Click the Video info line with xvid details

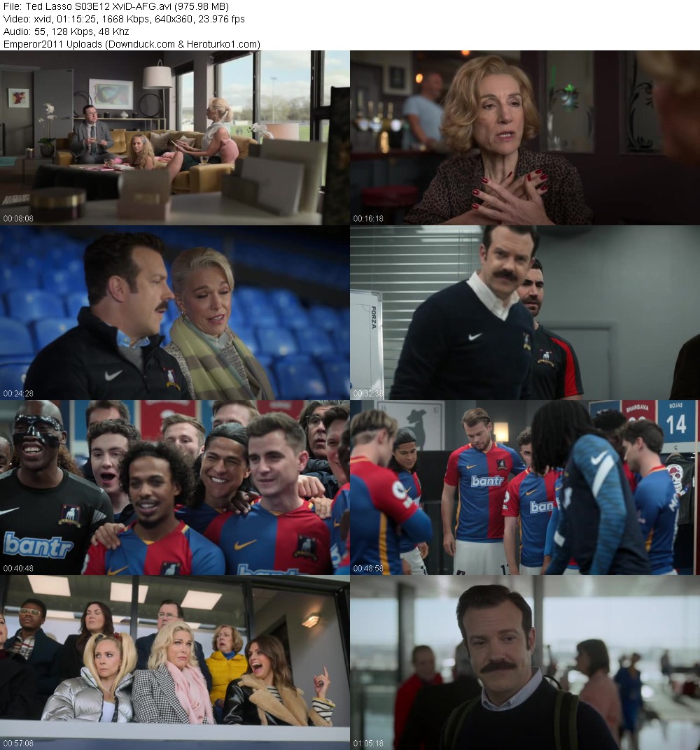124,19
